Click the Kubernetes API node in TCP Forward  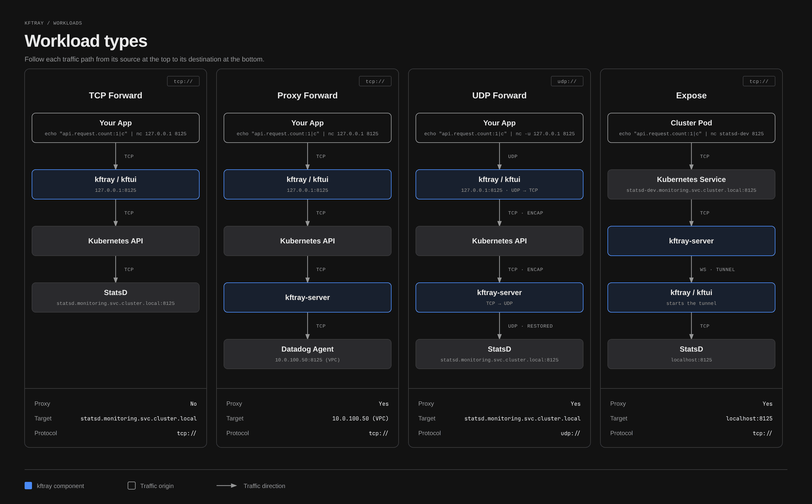[x=115, y=241]
